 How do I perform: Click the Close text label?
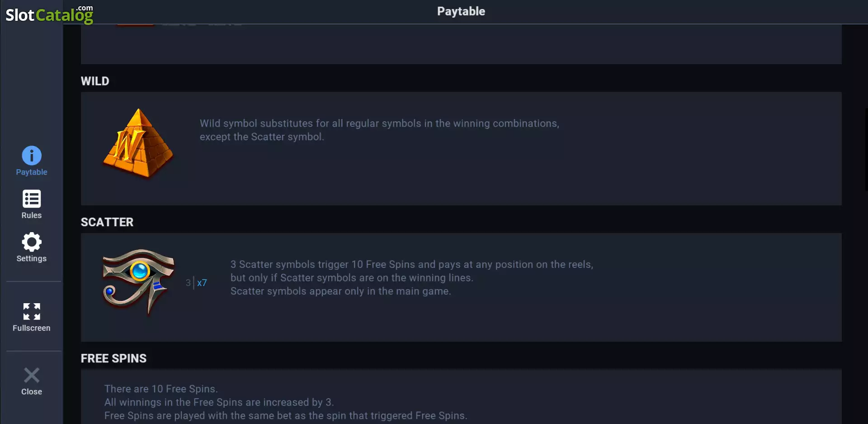[32, 392]
